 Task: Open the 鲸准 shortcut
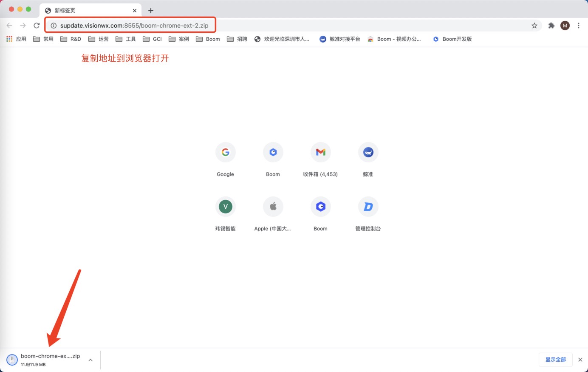click(x=368, y=152)
